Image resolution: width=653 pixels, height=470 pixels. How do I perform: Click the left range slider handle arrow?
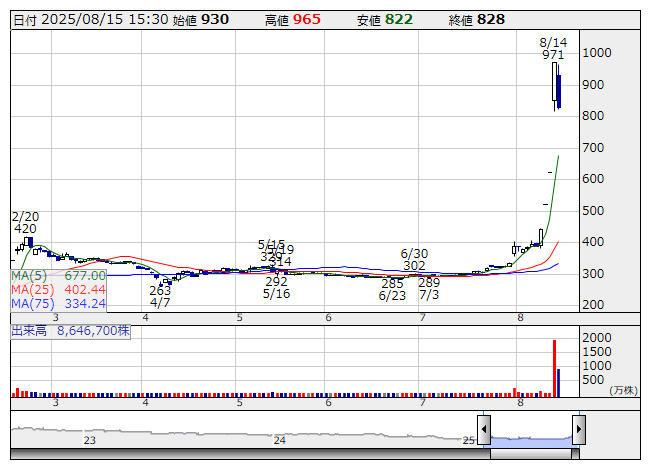pos(484,430)
